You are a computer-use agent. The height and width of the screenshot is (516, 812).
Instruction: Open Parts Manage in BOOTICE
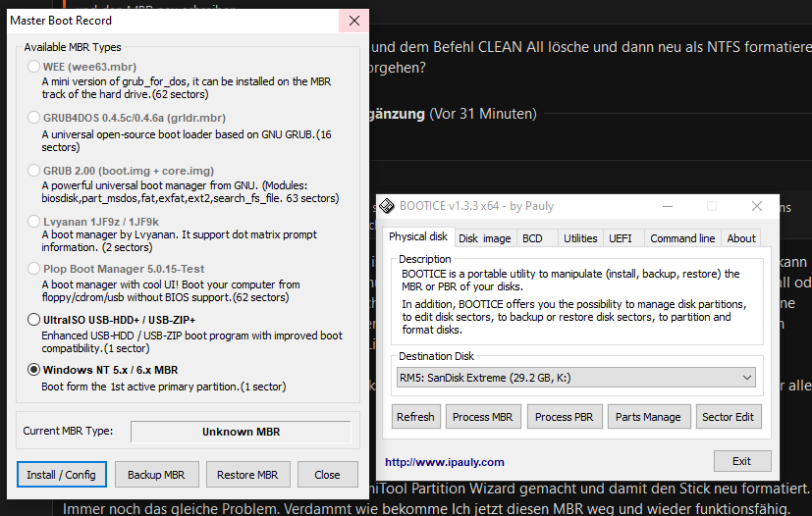[648, 417]
